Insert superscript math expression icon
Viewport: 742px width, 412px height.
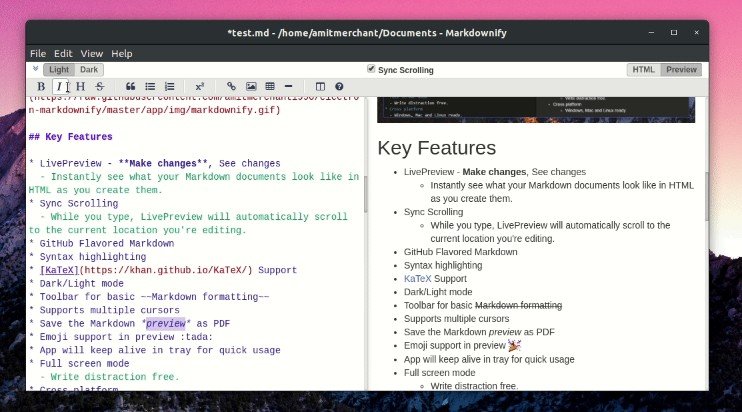click(x=200, y=87)
